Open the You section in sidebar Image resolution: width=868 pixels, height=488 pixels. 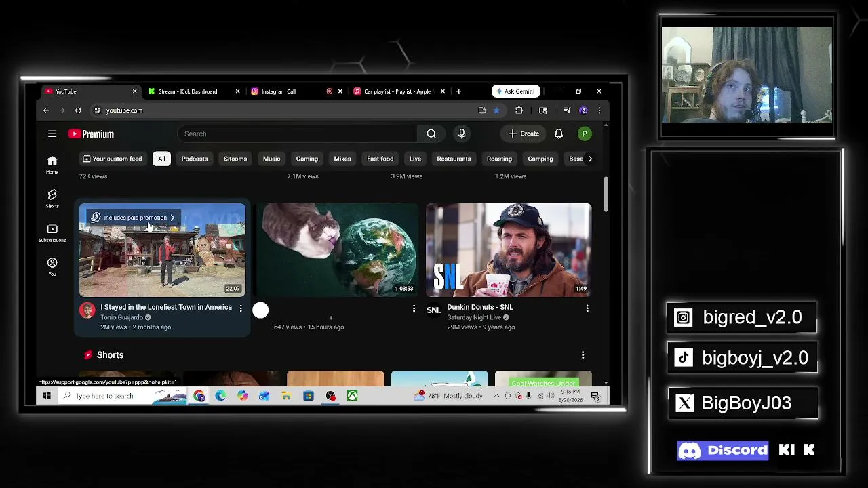(52, 266)
